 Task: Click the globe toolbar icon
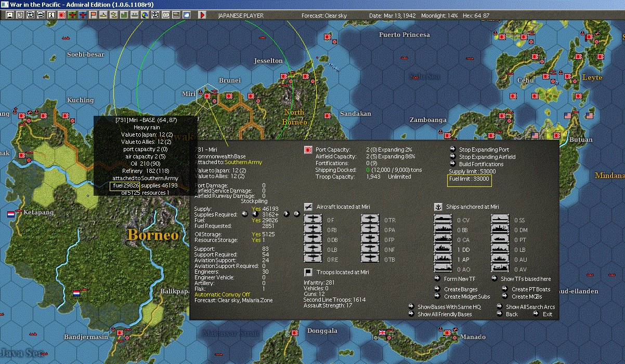(x=145, y=16)
